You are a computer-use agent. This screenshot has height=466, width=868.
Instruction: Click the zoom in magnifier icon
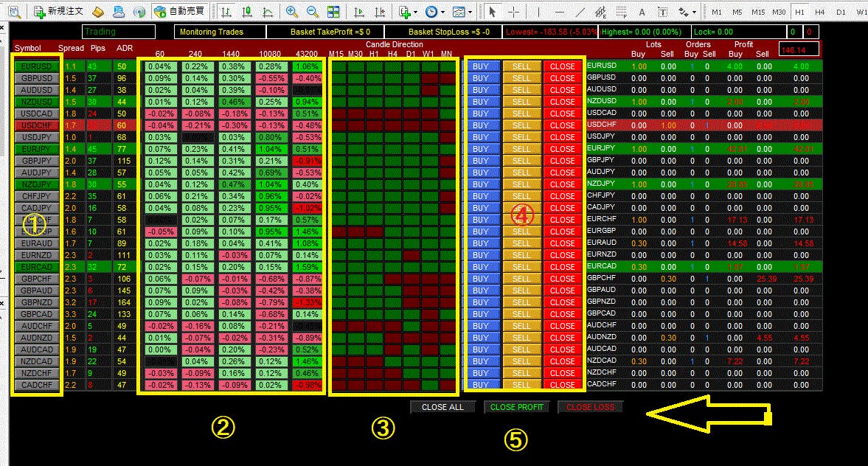pyautogui.click(x=292, y=12)
